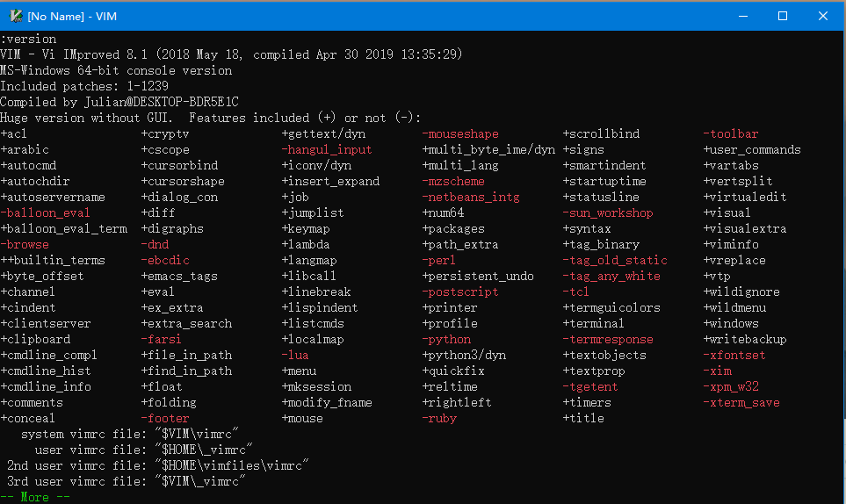Click the -mouseshape entry in red
Viewport: 846px width, 504px height.
[460, 133]
